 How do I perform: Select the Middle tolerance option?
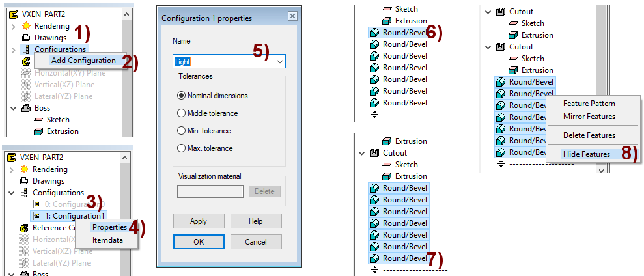(182, 113)
